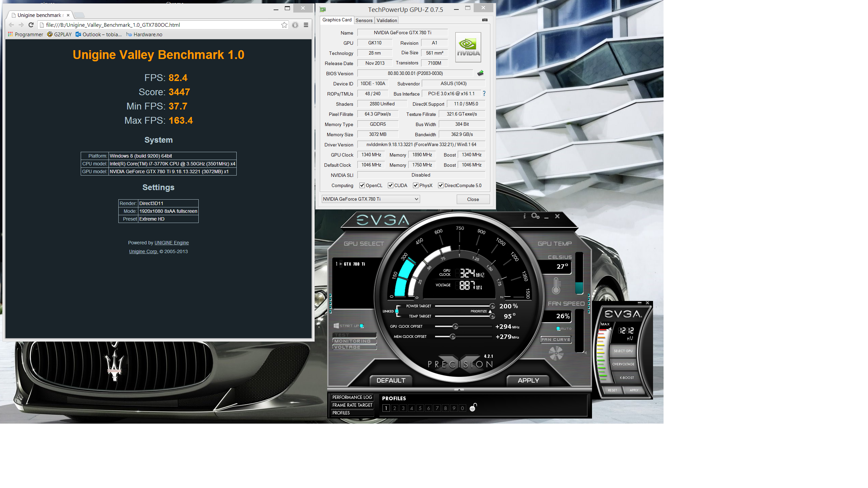Click Select GPU in voltage tuner

coord(623,351)
